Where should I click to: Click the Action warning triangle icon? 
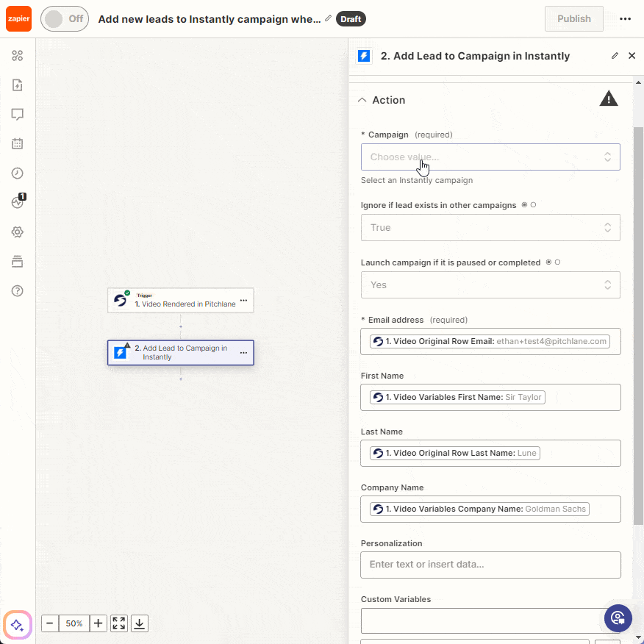pos(608,99)
